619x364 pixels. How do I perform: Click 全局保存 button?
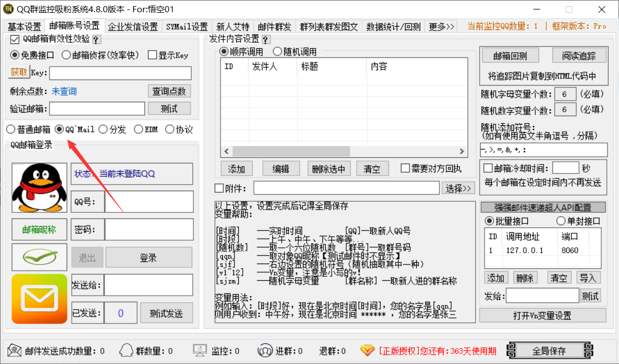click(x=549, y=351)
